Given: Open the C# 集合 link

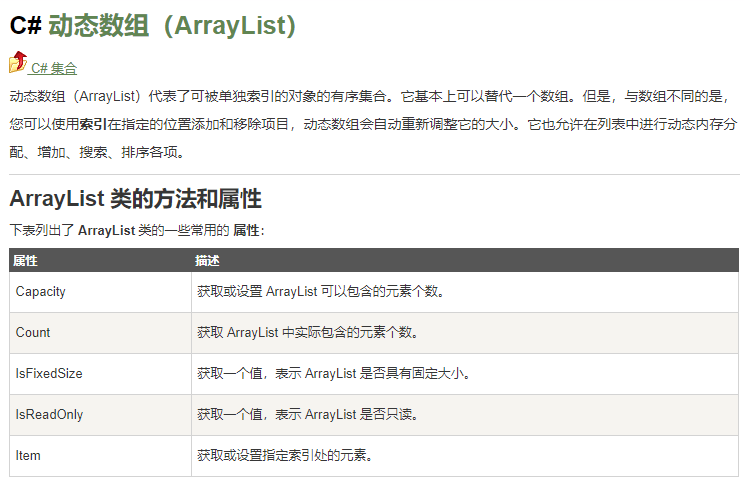Looking at the screenshot, I should [54, 69].
